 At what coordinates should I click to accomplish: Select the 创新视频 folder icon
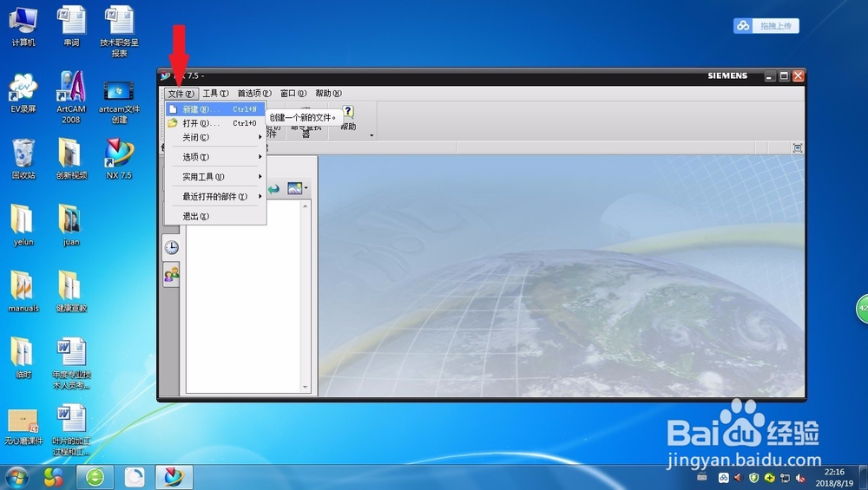[71, 160]
